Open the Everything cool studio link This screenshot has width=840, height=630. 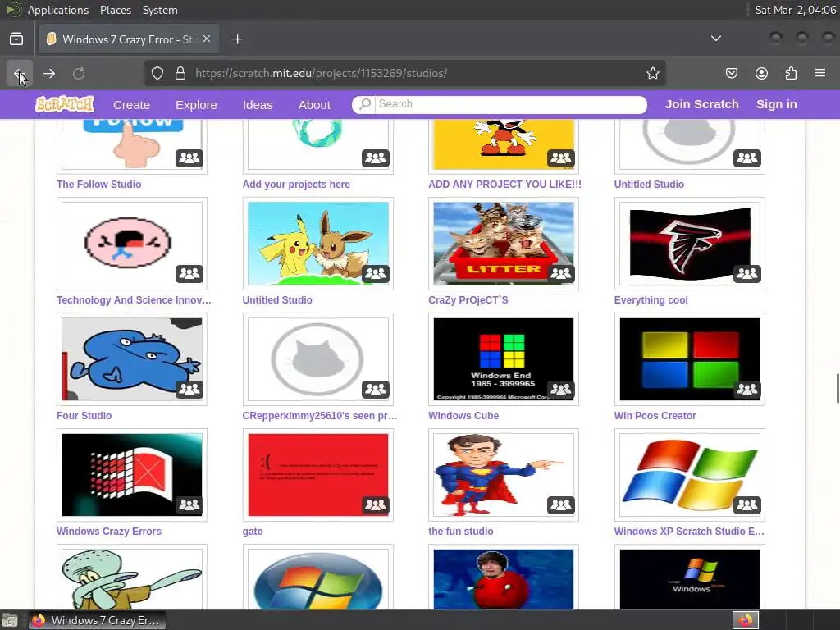point(651,300)
